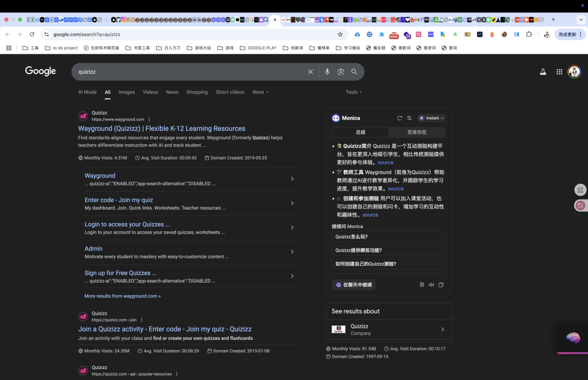Screen dimensions: 588x380
Task: Select the 总结 tab in Monica
Action: point(360,132)
